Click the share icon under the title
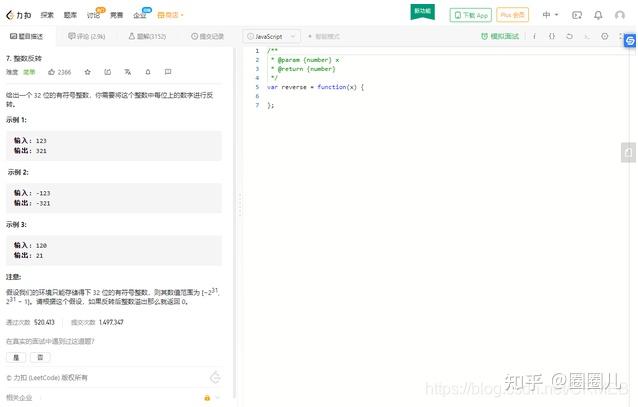 [x=107, y=72]
